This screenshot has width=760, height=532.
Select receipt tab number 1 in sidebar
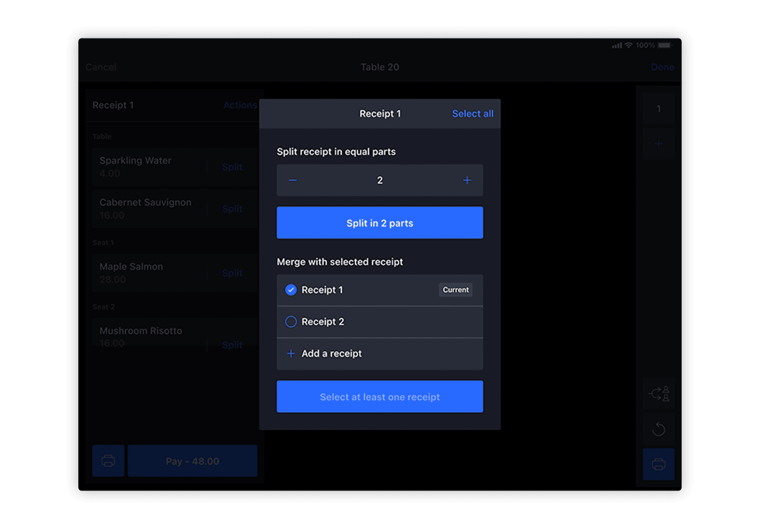659,109
